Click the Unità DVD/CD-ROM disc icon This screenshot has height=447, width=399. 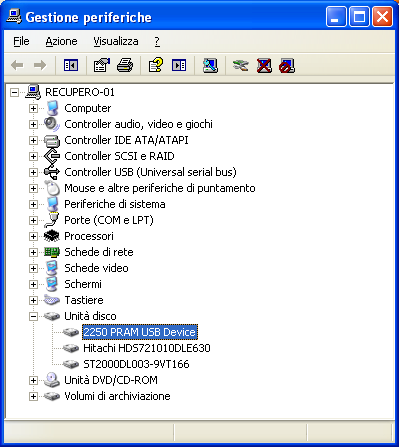point(52,380)
